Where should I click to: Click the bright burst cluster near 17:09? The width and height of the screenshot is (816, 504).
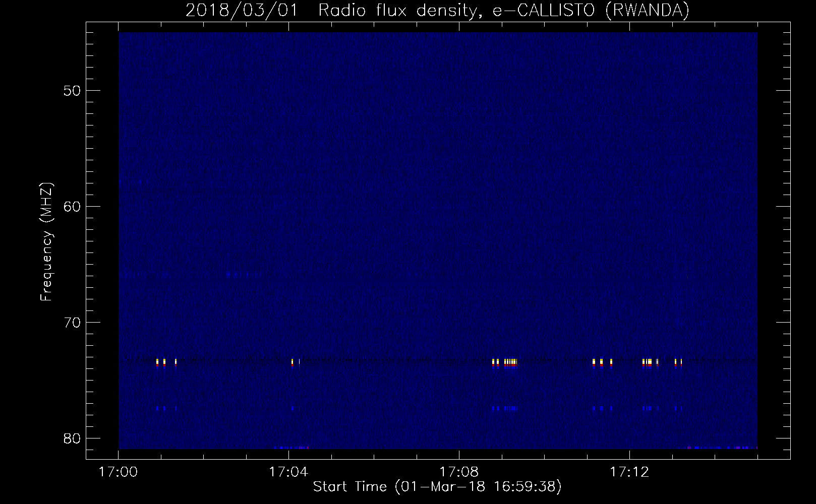pos(504,363)
